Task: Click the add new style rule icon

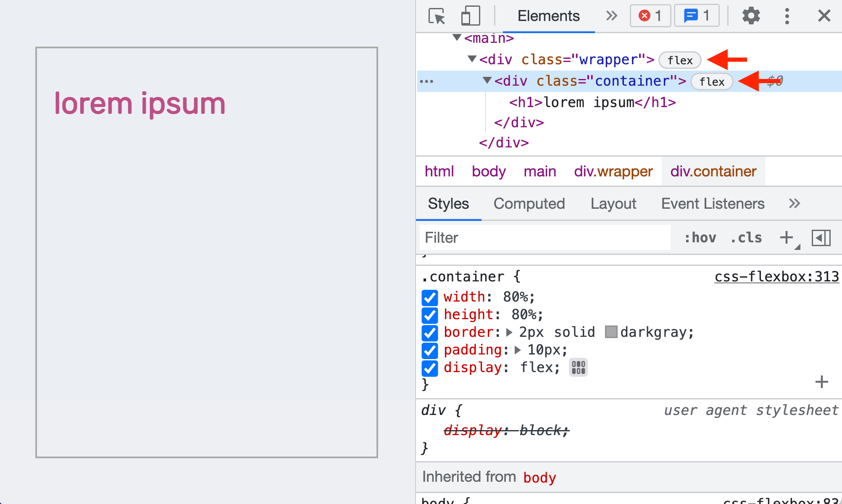Action: click(x=787, y=236)
